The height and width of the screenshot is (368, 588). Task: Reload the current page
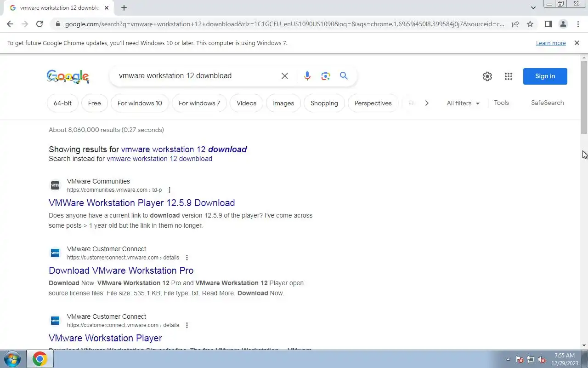(40, 24)
